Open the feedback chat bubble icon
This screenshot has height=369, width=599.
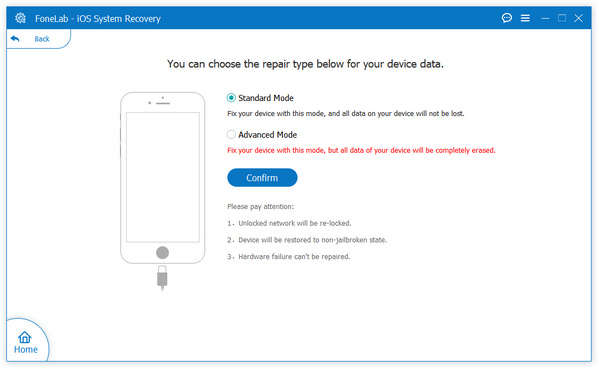[507, 18]
